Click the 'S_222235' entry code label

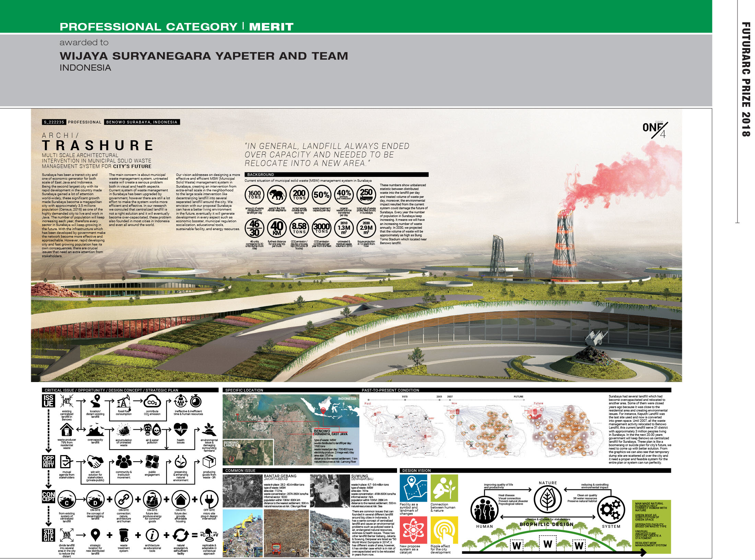point(54,122)
